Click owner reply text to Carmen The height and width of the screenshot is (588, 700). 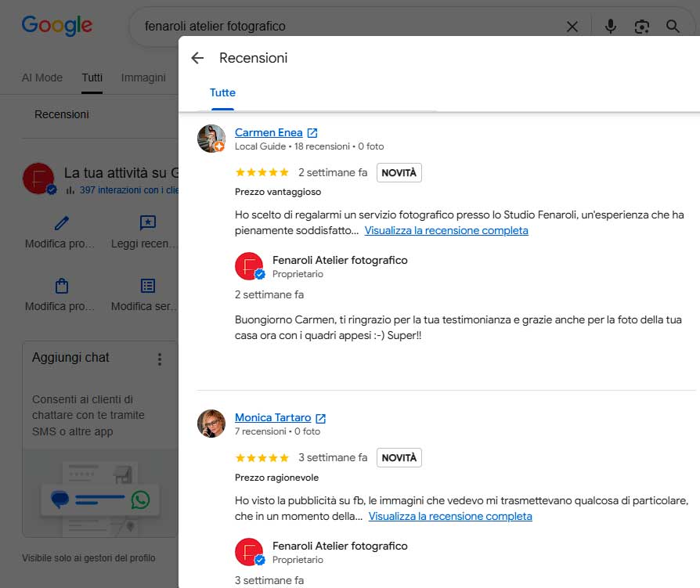pos(458,327)
